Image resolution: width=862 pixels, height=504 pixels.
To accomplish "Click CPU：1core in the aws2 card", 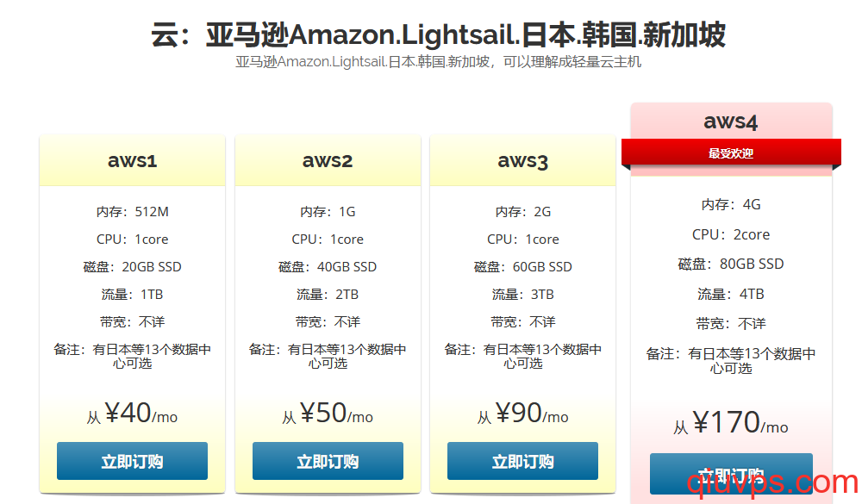I will point(328,240).
